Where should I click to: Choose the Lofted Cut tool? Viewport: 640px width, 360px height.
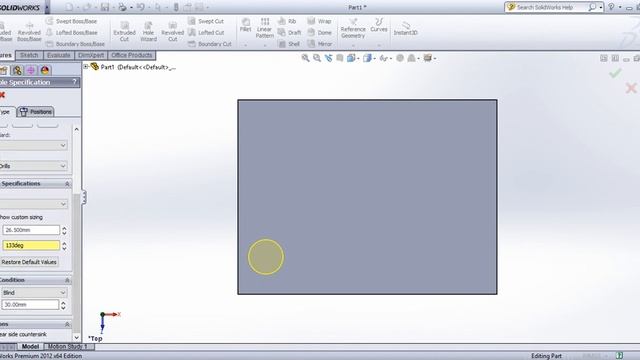tap(207, 32)
